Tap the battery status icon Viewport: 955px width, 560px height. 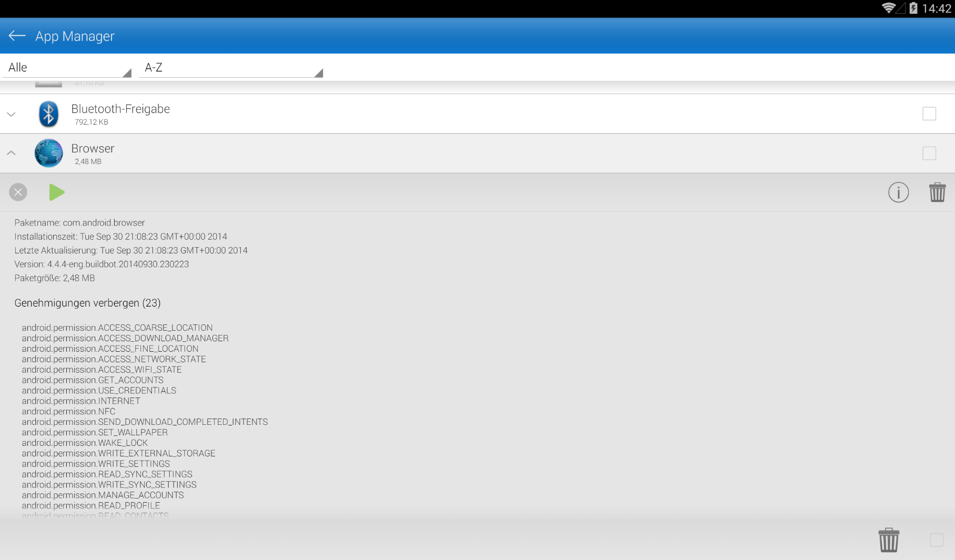[x=913, y=8]
